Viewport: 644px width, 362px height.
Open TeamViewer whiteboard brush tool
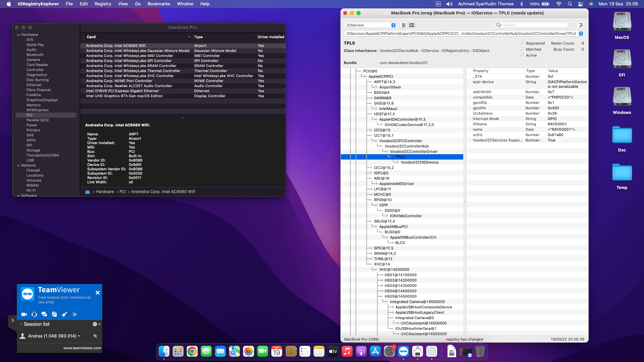(x=64, y=314)
